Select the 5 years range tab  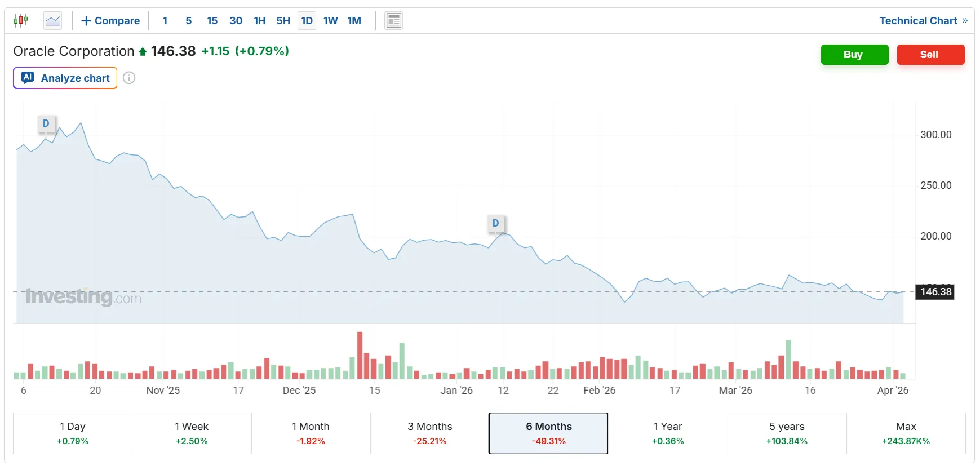(787, 433)
